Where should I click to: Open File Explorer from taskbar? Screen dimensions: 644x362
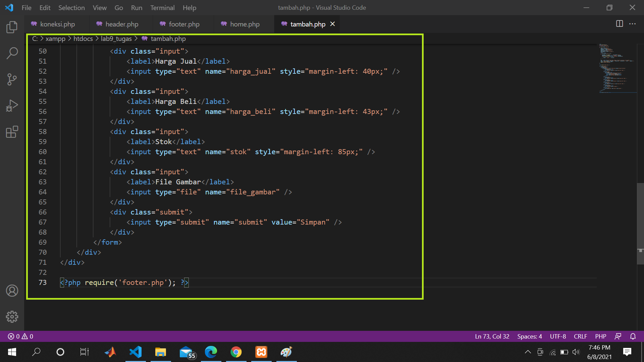161,352
